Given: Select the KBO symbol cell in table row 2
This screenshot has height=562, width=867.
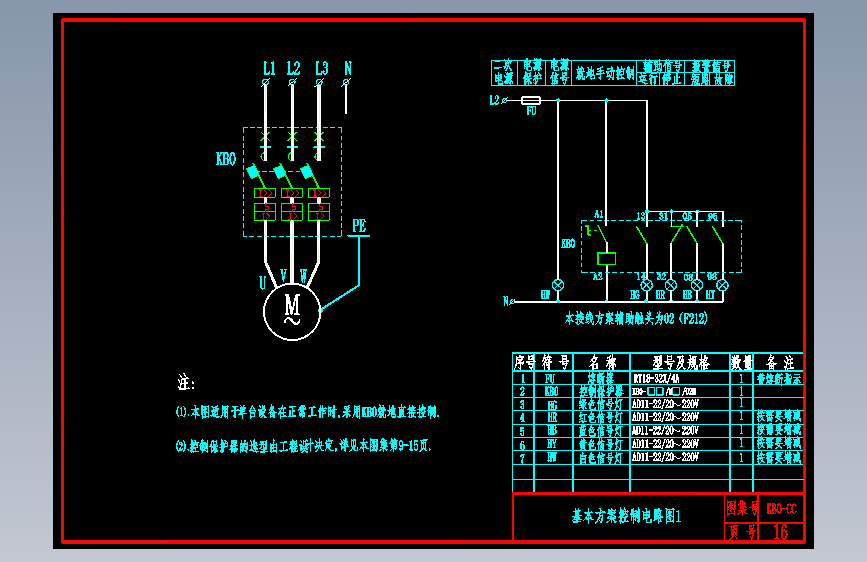Looking at the screenshot, I should pos(551,392).
